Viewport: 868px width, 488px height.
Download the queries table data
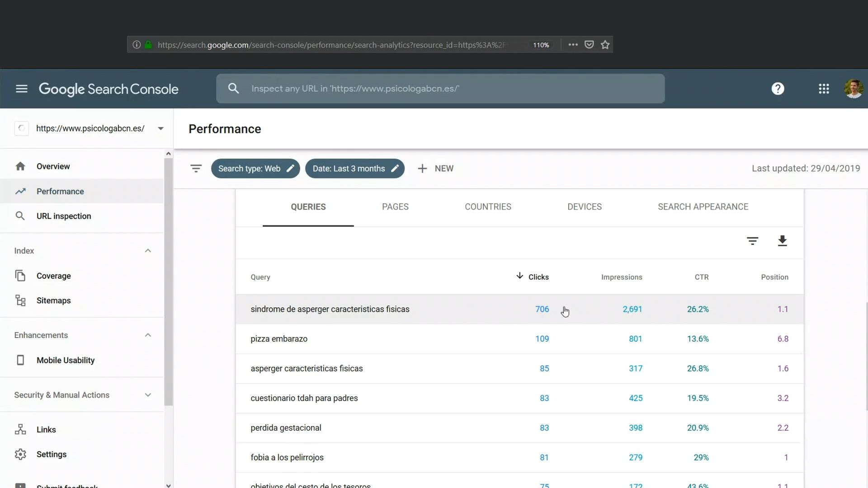click(782, 241)
